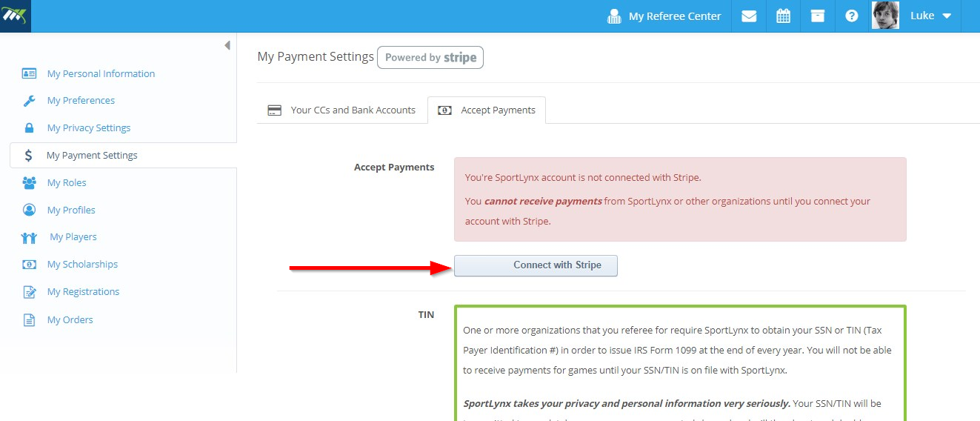
Task: Click Luke's profile photo thumbnail
Action: (885, 16)
